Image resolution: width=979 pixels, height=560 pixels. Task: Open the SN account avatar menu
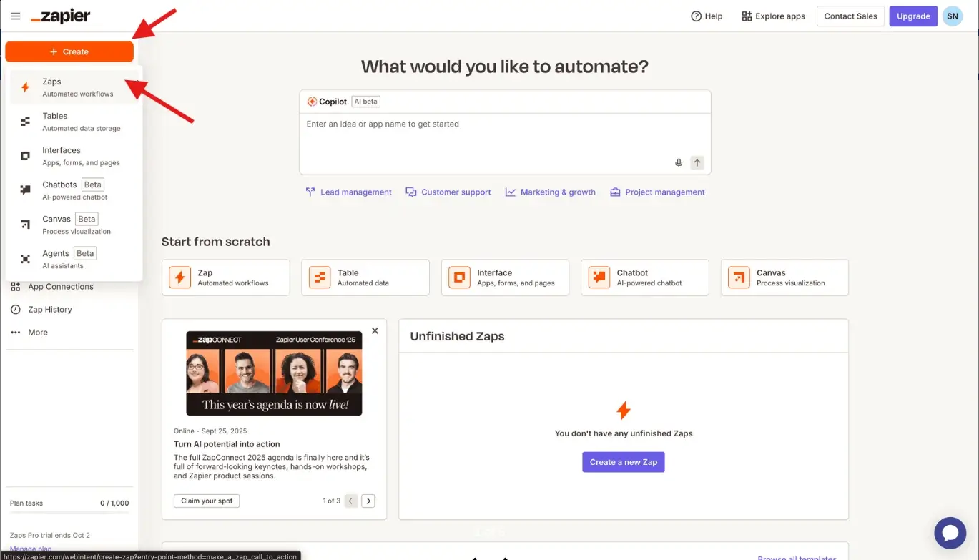click(x=953, y=16)
